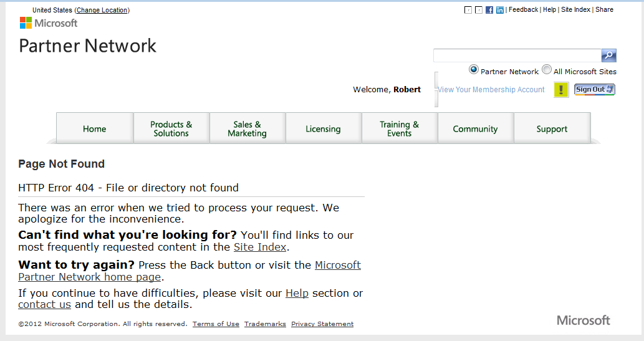Open View Your Membership Account link

point(491,90)
